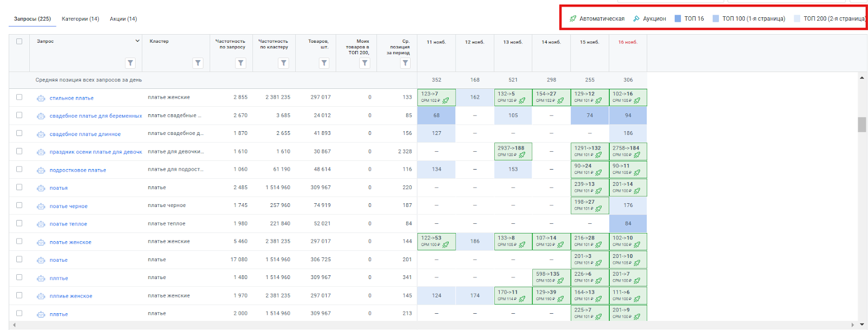This screenshot has height=330, width=868.
Task: Click the ТОП 100 (1-я страница) color square
Action: 716,18
